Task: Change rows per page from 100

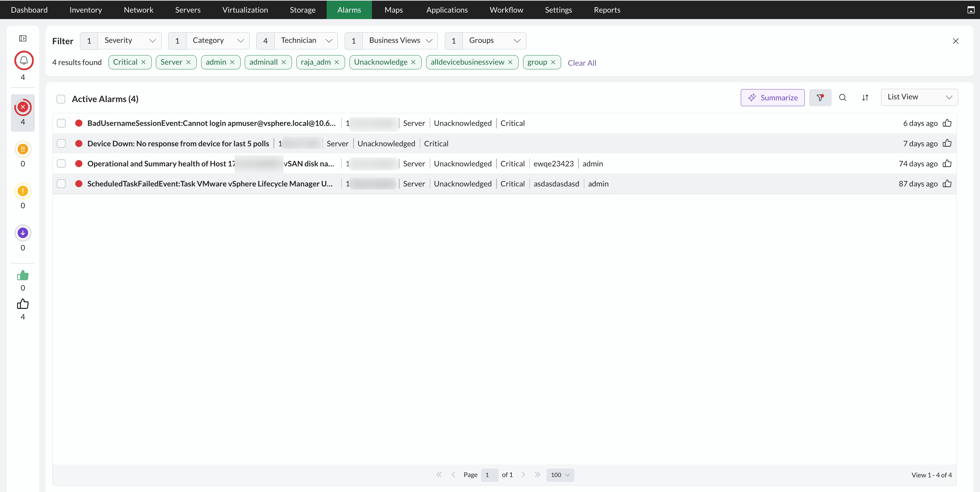Action: (x=560, y=475)
